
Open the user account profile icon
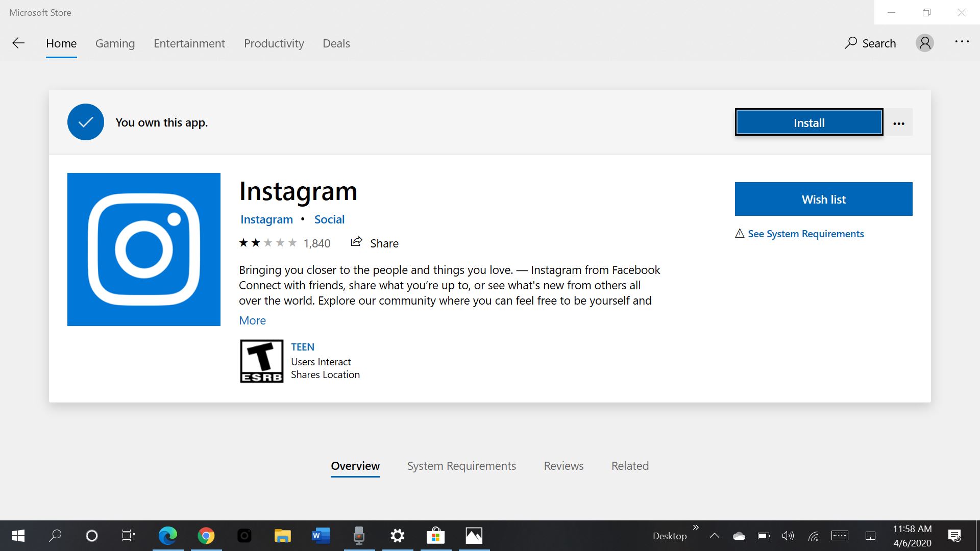(x=924, y=43)
